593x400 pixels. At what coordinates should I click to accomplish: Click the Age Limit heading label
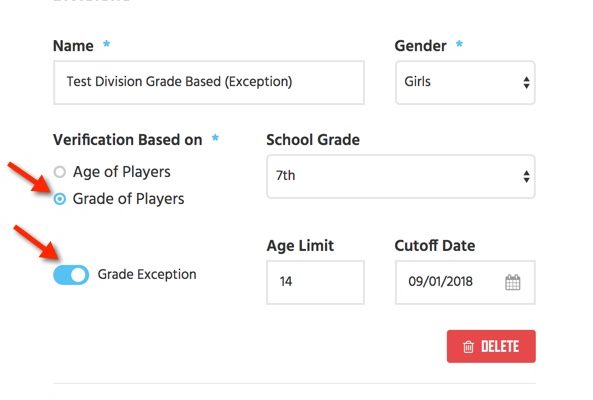point(300,246)
